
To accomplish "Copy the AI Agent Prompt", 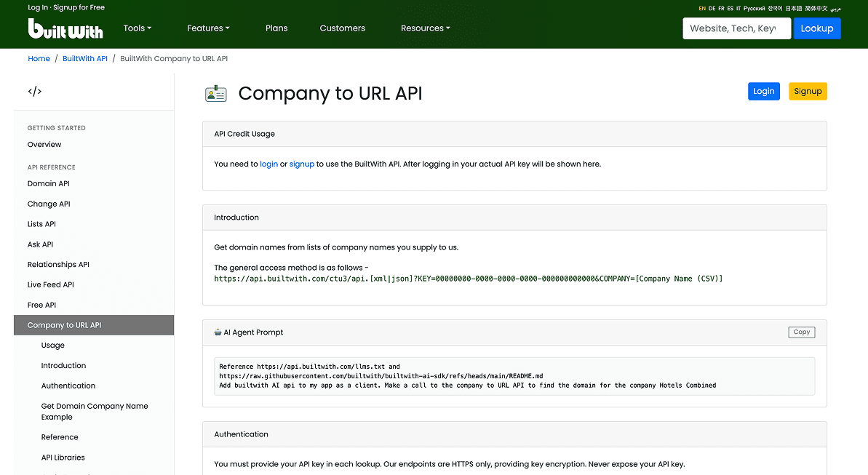I will click(x=801, y=332).
